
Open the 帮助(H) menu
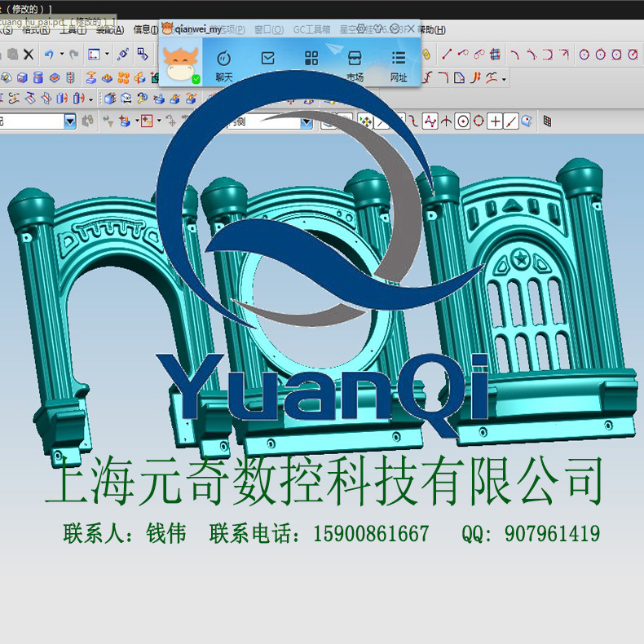[431, 29]
